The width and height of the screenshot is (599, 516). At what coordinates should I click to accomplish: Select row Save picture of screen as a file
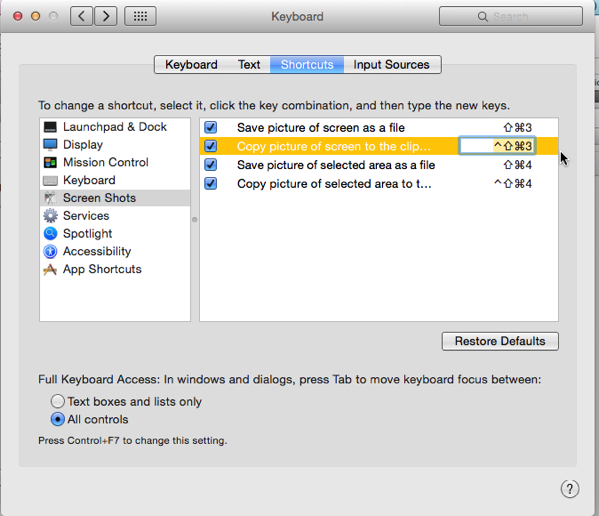click(379, 127)
